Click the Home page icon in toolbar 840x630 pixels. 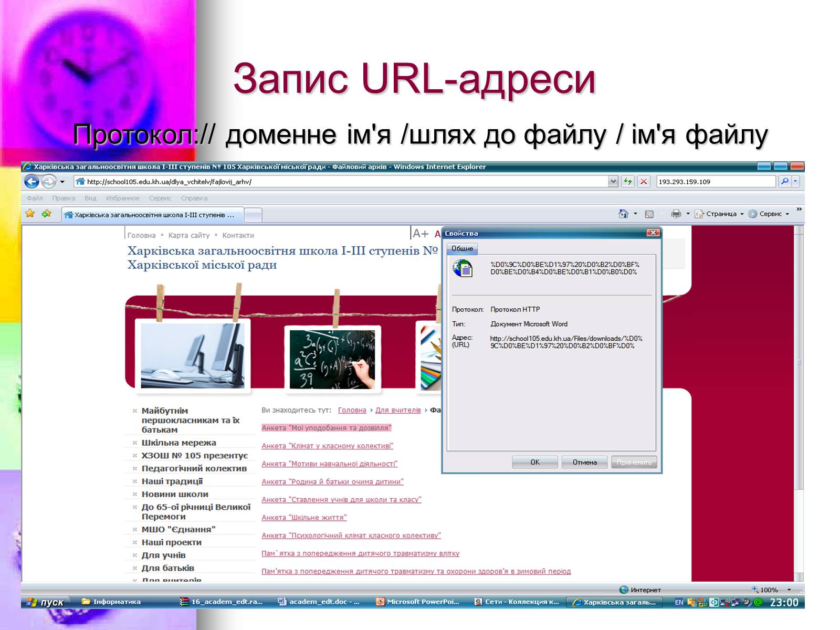tap(623, 214)
